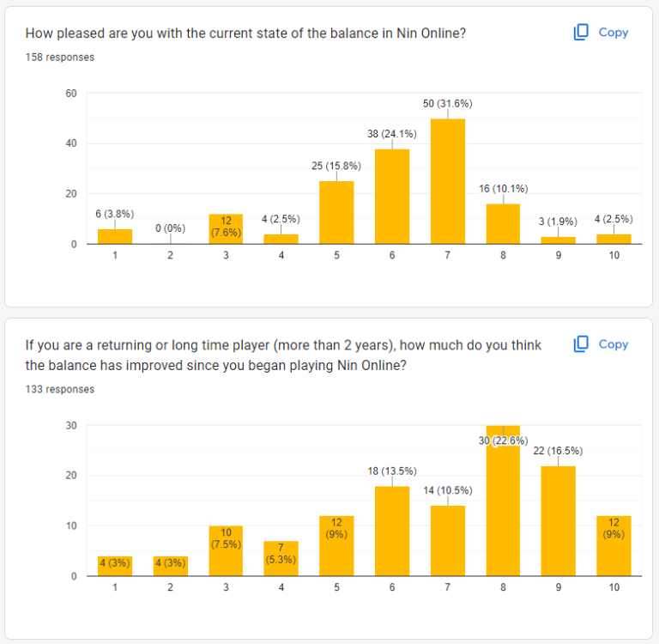Pick the bar labeled 14 (10.5%)
659x644 pixels.
coord(447,541)
